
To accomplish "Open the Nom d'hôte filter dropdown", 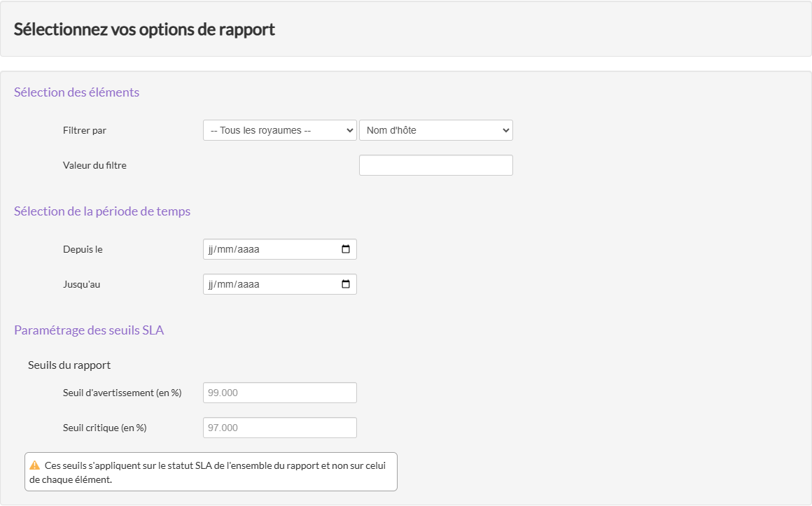I will (x=435, y=130).
